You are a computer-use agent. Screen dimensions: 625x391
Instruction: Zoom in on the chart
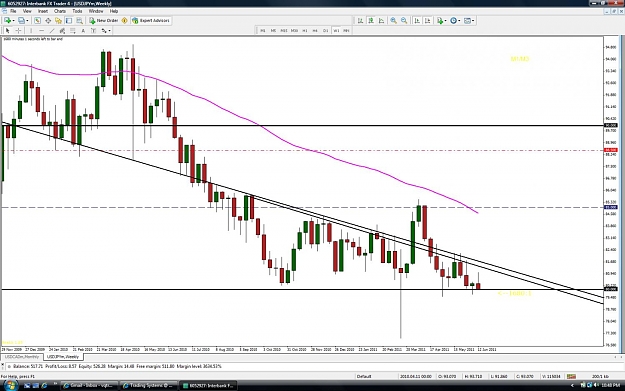point(393,20)
